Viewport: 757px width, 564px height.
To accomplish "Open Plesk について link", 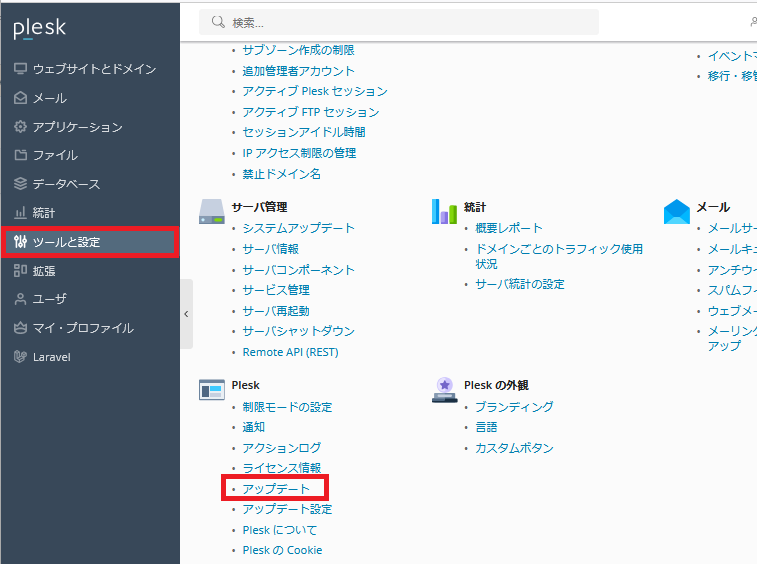I will pos(280,530).
